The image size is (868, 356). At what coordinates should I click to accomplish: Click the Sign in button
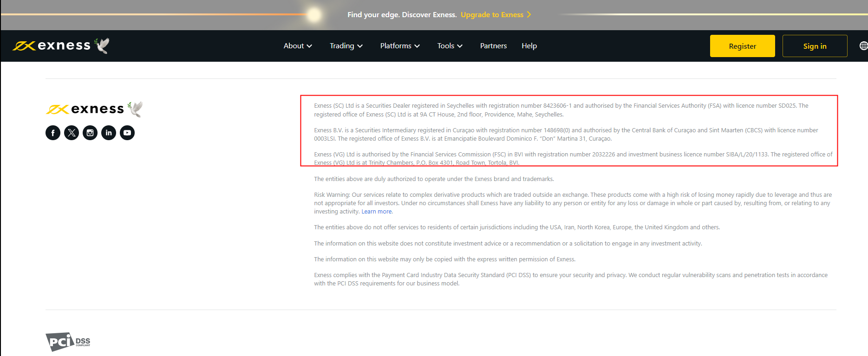[815, 46]
